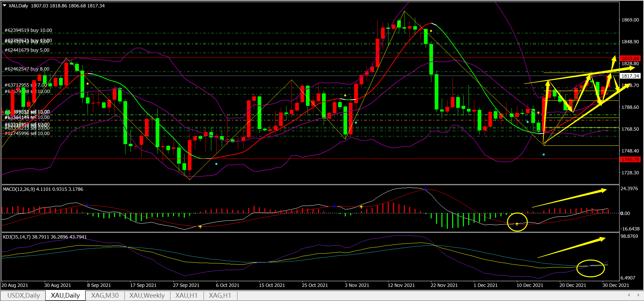Click the current price 1817.34 label
The height and width of the screenshot is (301, 644).
coord(630,76)
